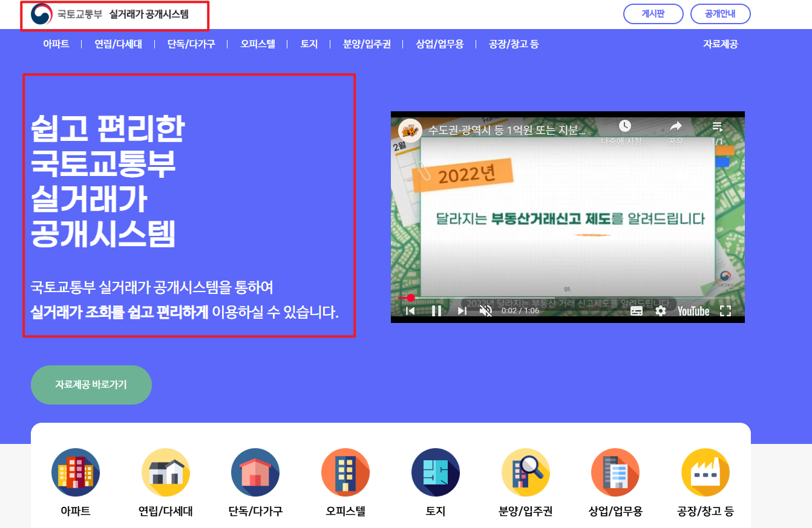812x528 pixels.
Task: Open the 연립/다세대 house icon
Action: click(165, 472)
